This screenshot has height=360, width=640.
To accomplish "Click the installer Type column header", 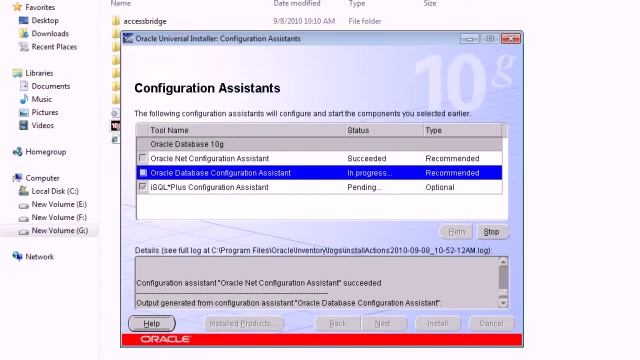I will (x=462, y=130).
